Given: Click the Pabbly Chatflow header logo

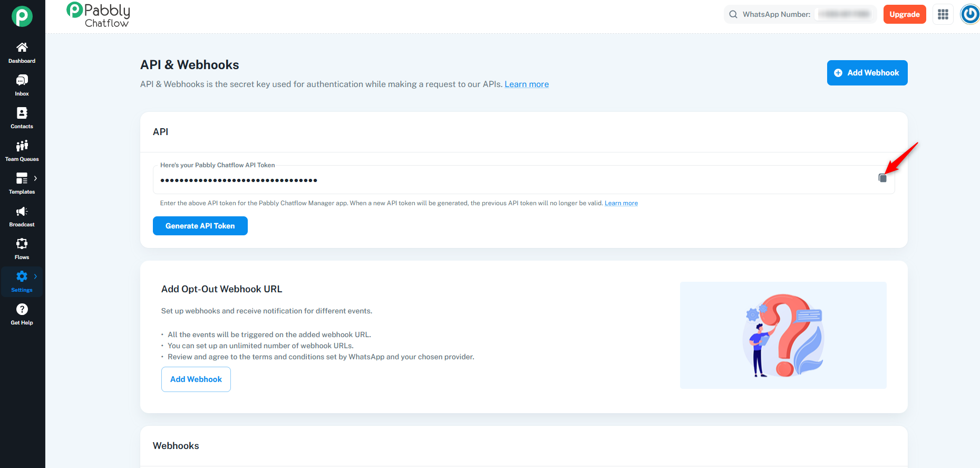Looking at the screenshot, I should [x=99, y=15].
